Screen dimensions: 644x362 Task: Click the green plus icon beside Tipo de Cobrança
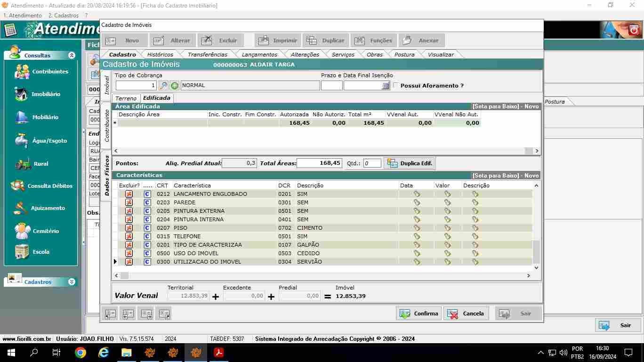click(175, 86)
